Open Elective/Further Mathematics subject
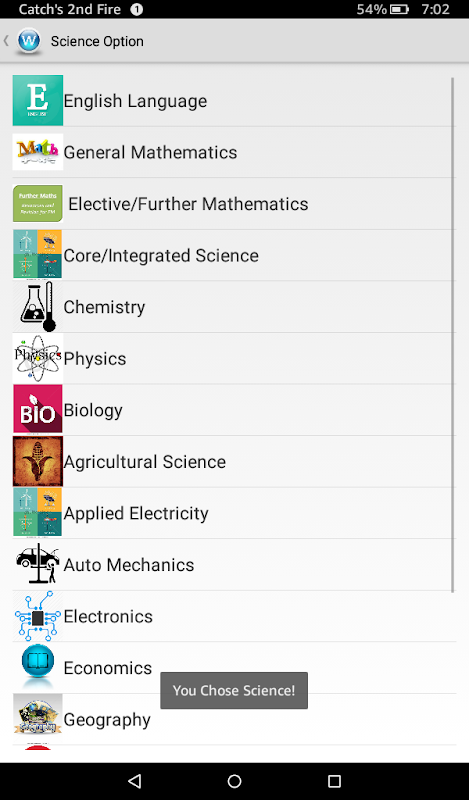 (234, 204)
